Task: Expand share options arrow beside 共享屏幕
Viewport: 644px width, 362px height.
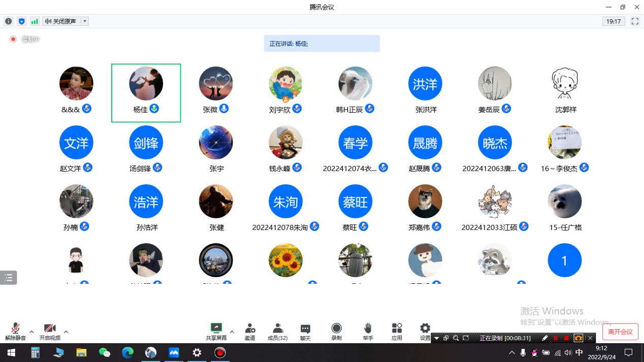Action: (232, 332)
